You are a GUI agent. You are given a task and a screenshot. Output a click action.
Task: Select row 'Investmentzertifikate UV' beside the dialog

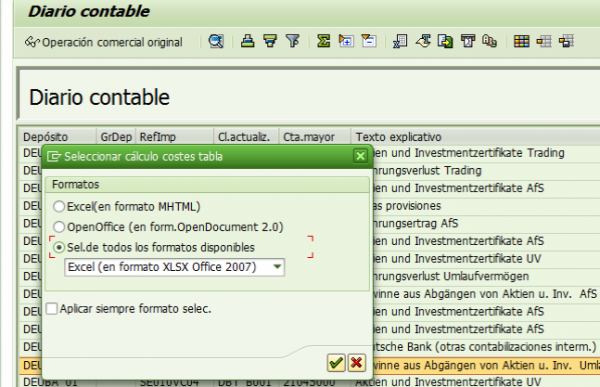tap(457, 258)
